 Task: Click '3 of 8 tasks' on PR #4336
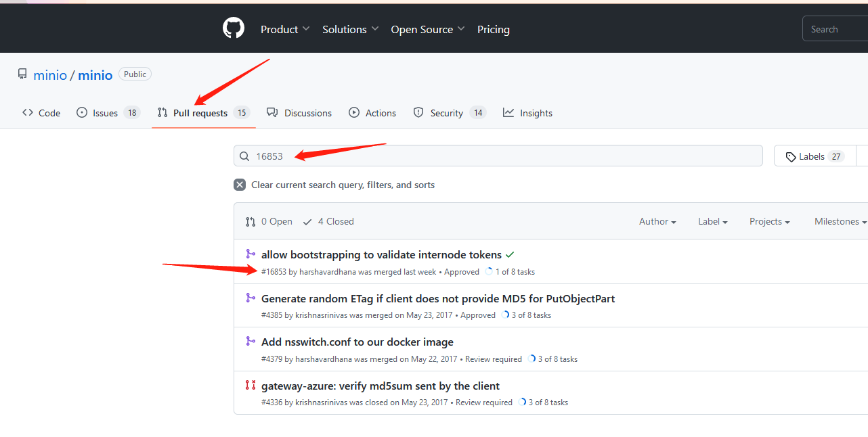pyautogui.click(x=548, y=402)
